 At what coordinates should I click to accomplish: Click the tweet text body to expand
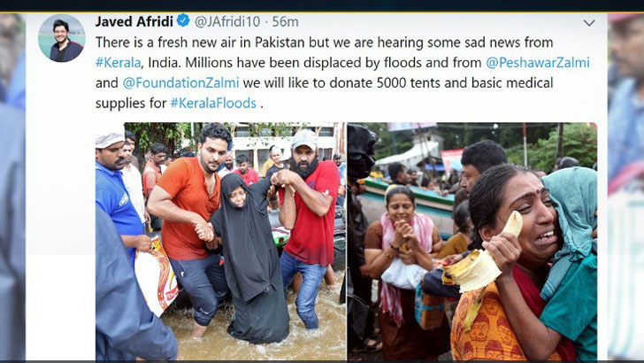pos(342,73)
